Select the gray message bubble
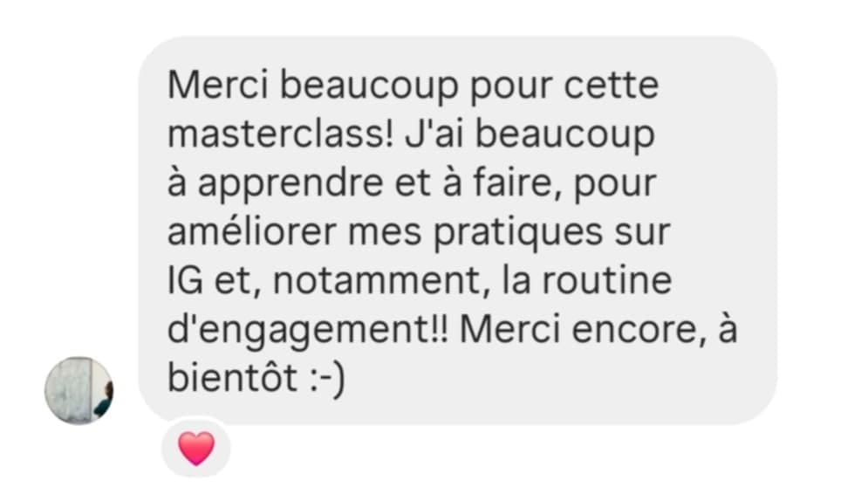868x494 pixels. (x=458, y=230)
